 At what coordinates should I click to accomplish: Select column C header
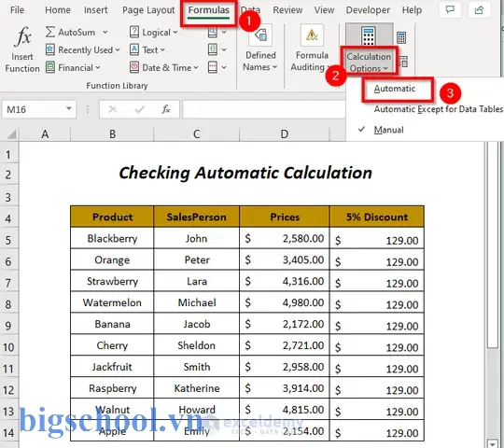(x=197, y=134)
